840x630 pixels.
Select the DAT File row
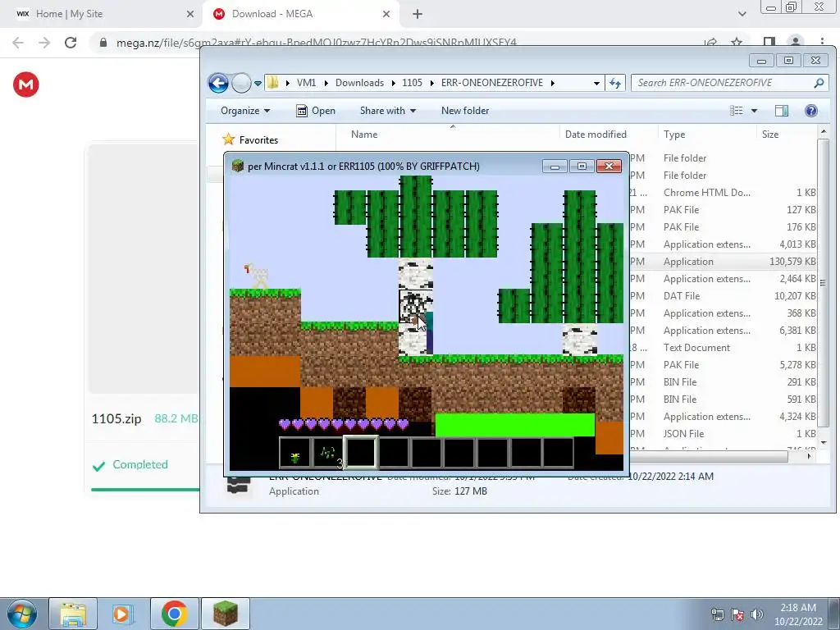(x=724, y=295)
